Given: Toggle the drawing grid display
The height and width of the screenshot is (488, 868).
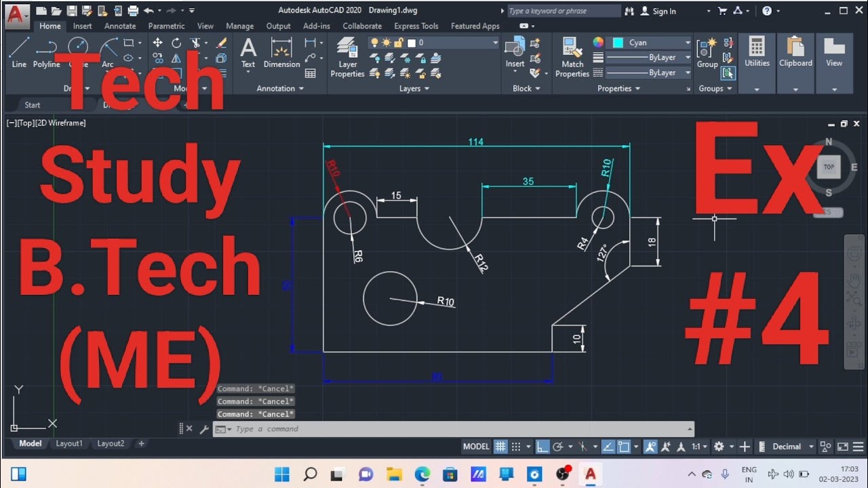Looking at the screenshot, I should coord(500,447).
